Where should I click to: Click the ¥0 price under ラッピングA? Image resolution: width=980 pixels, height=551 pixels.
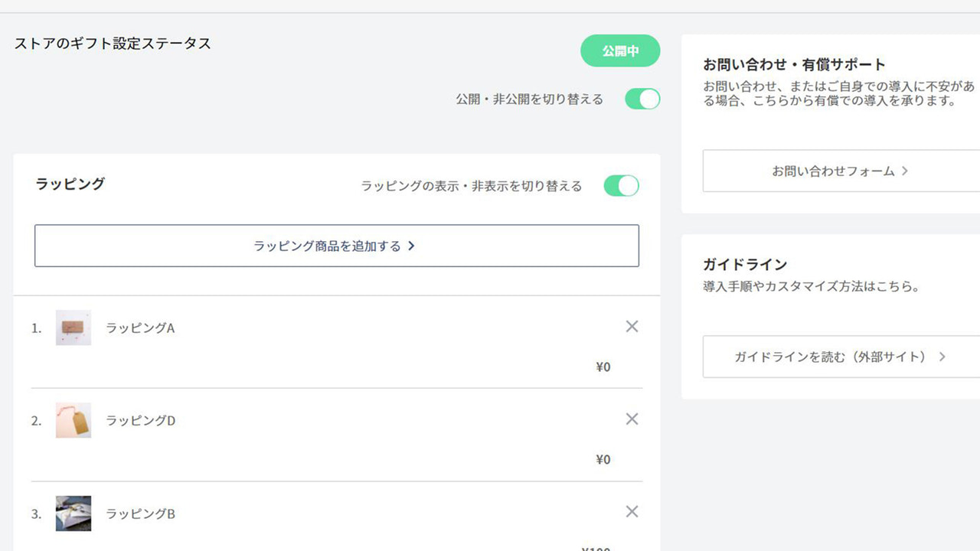pos(603,367)
